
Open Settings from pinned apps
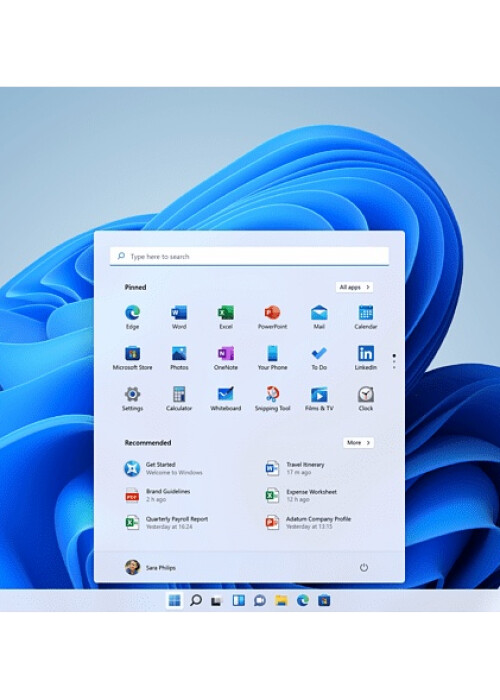tap(133, 398)
